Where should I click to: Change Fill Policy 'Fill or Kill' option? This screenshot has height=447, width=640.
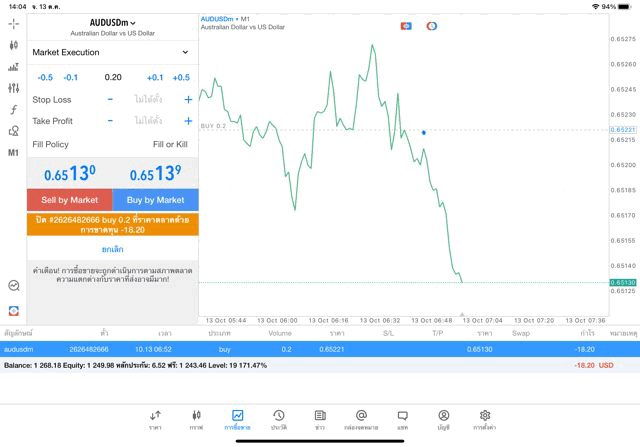coord(170,144)
